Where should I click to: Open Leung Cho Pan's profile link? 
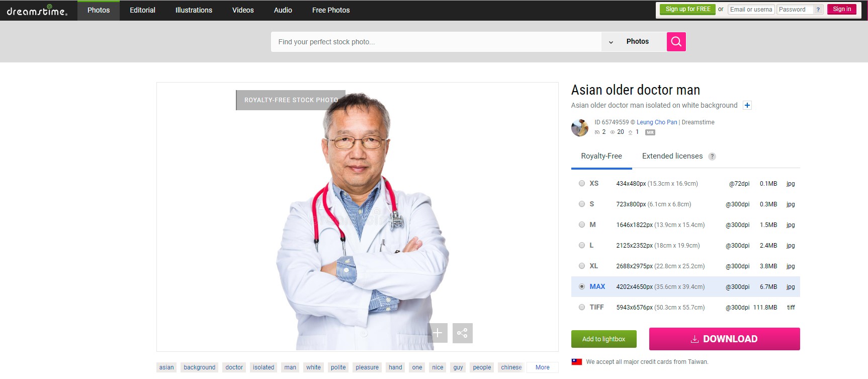coord(657,122)
